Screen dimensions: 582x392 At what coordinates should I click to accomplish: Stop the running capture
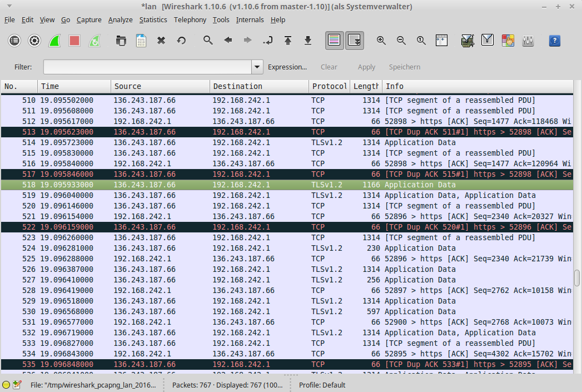click(74, 40)
